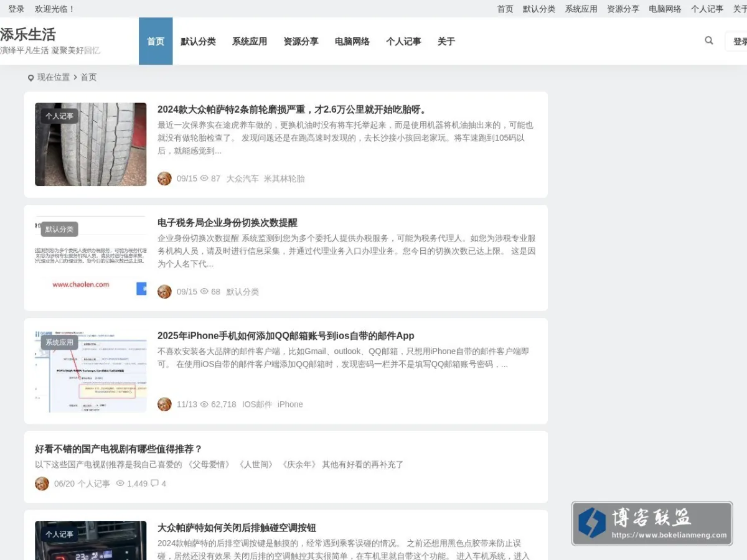Image resolution: width=747 pixels, height=560 pixels.
Task: Click 默认分类 in top utility bar
Action: (539, 9)
